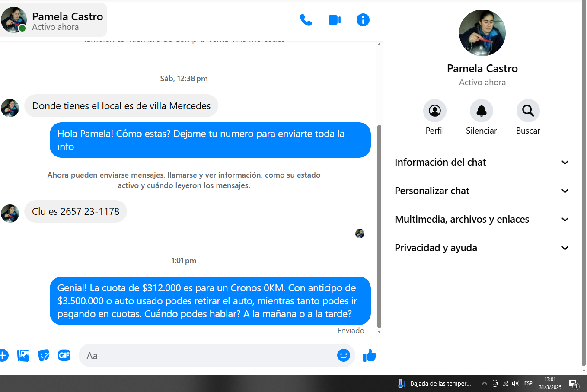Select the sent message 'Hola Pamela! Cómo estas?'
The height and width of the screenshot is (392, 587).
[x=210, y=140]
